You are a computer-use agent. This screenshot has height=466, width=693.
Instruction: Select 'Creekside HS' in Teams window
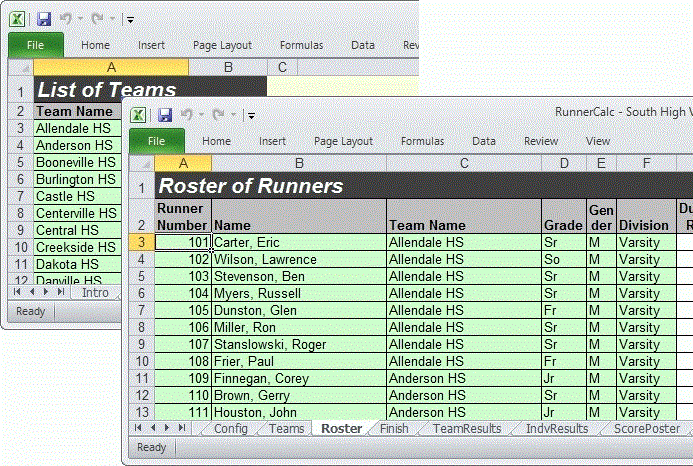click(77, 247)
